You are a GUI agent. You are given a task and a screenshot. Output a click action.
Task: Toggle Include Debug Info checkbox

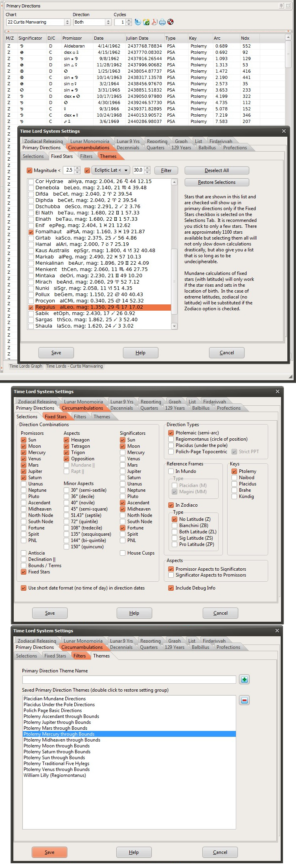pyautogui.click(x=171, y=588)
